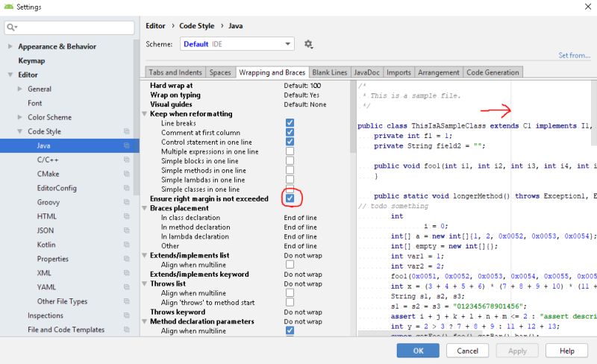Click the Code Style breadcrumb
Screen dimensions: 597x364
pos(196,26)
